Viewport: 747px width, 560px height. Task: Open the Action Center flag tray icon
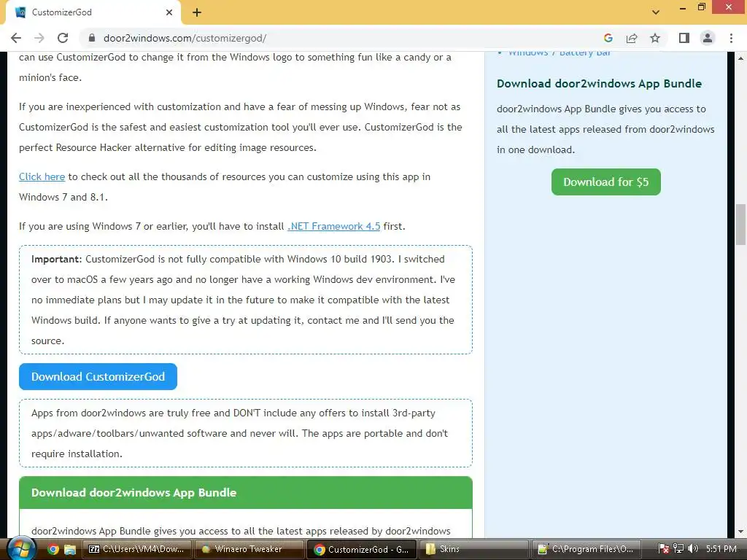tap(664, 549)
